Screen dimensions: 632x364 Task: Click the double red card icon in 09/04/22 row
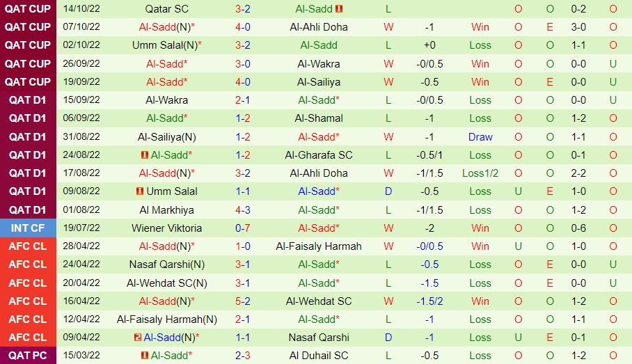(x=138, y=338)
